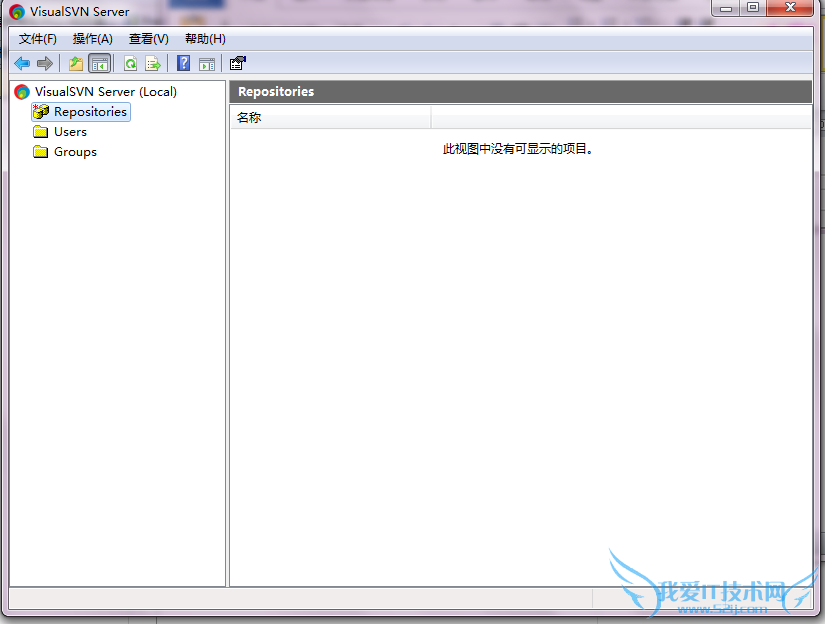The image size is (825, 624).
Task: Select the Groups tree item
Action: 75,152
